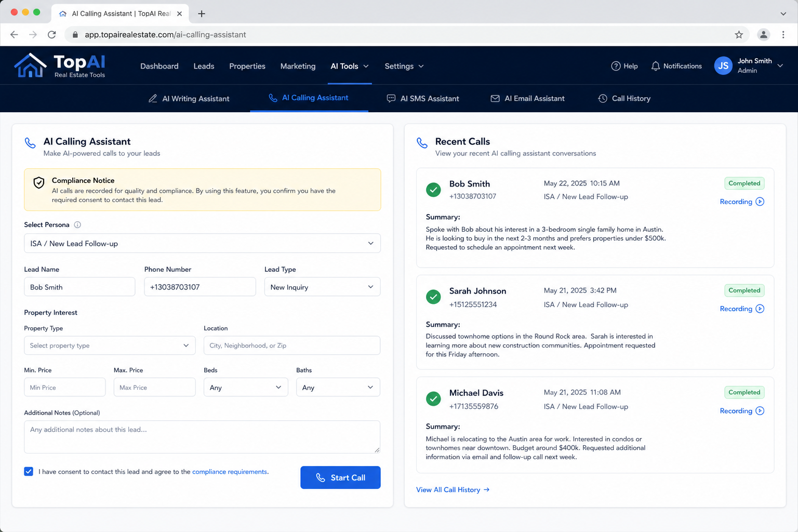
Task: Close the AI Calling Assistant browser tab
Action: tap(179, 14)
